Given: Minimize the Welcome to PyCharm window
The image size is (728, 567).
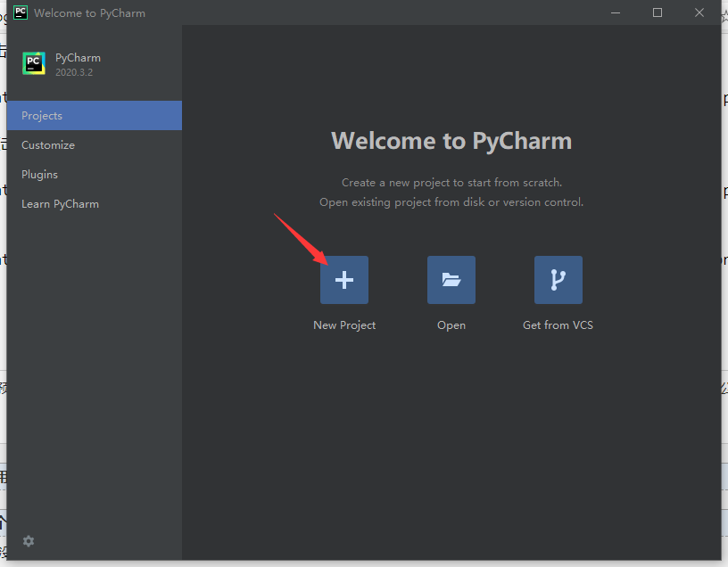Looking at the screenshot, I should [x=616, y=13].
